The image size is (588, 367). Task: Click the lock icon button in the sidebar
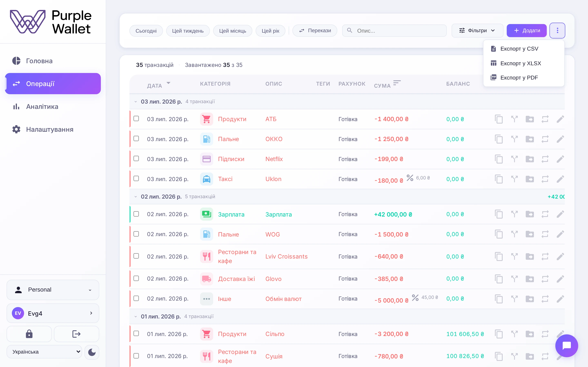point(29,334)
